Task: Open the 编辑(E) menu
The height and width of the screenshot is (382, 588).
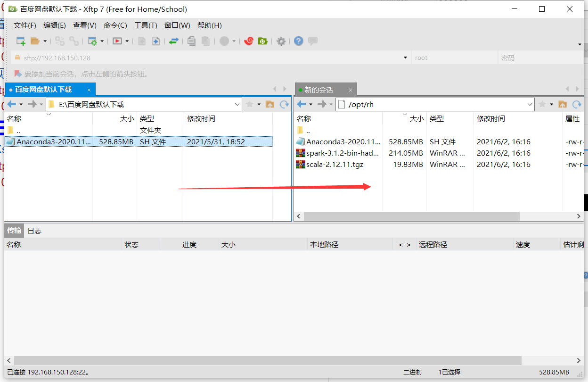Action: (55, 25)
